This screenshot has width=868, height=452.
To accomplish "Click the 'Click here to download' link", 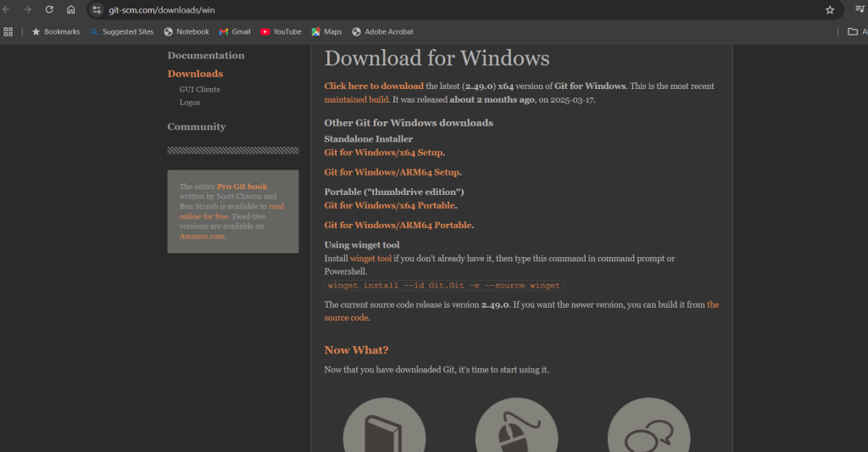I will click(x=374, y=86).
